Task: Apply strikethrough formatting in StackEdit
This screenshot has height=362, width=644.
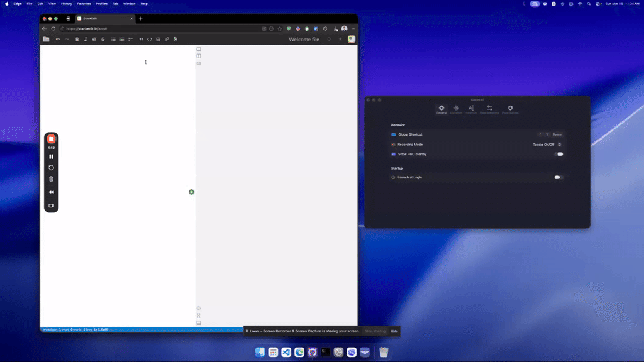Action: pos(103,40)
